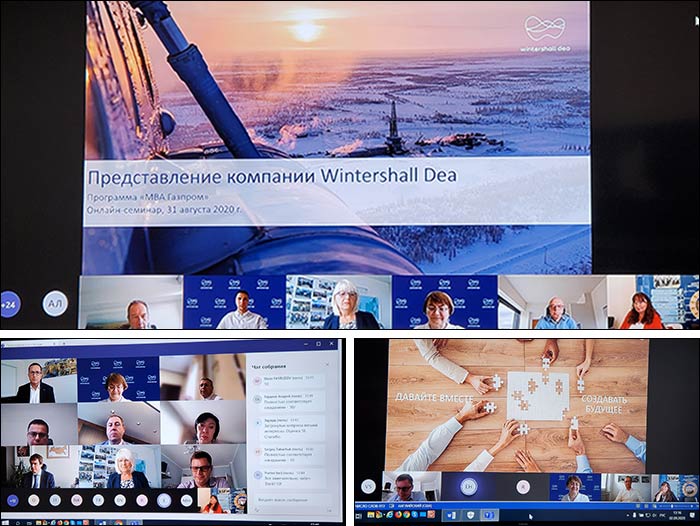700x526 pixels.
Task: Open bottom-right video of man with glasses
Action: coord(411,487)
